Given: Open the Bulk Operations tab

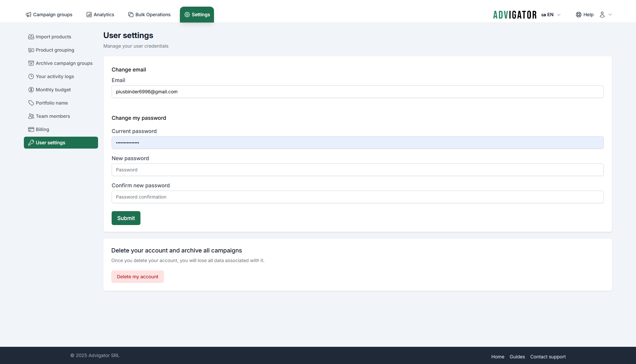Looking at the screenshot, I should click(x=149, y=15).
